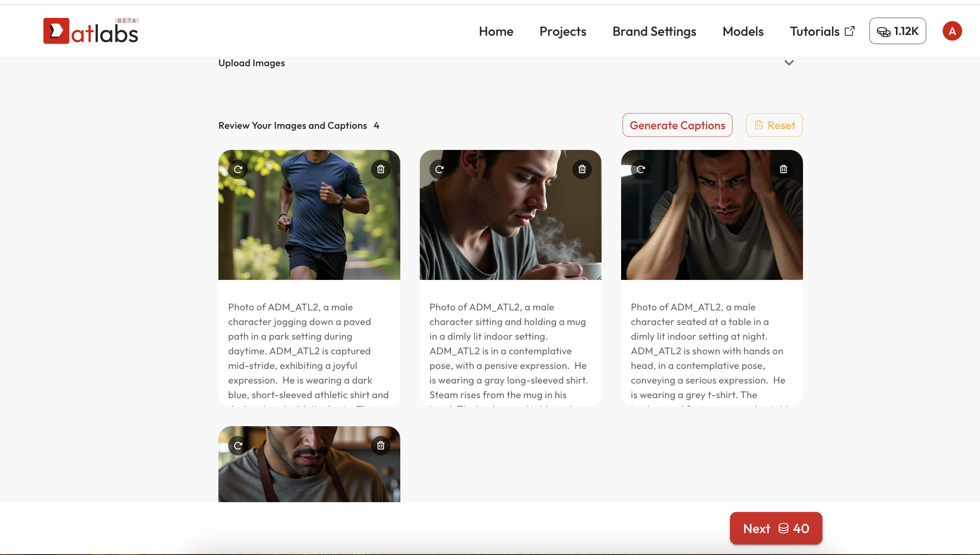The width and height of the screenshot is (980, 555).
Task: Click Next button costing 40 credits
Action: tap(775, 528)
